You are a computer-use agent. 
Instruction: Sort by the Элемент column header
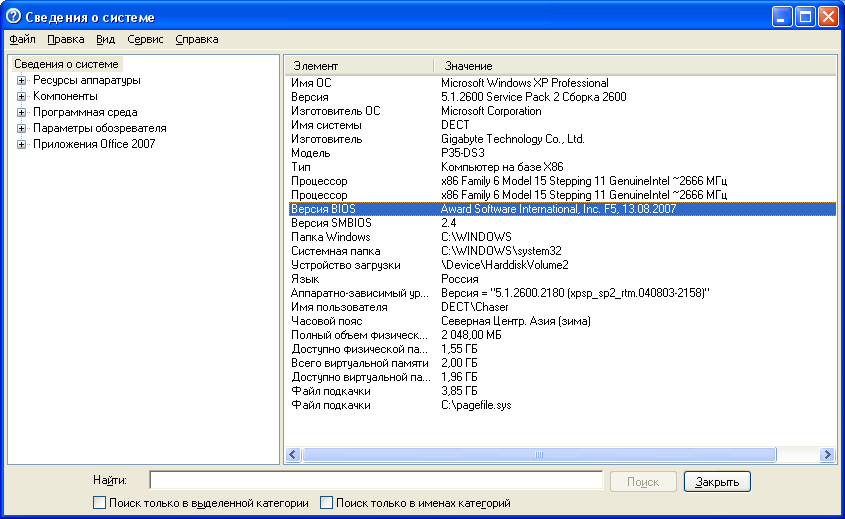coord(358,65)
